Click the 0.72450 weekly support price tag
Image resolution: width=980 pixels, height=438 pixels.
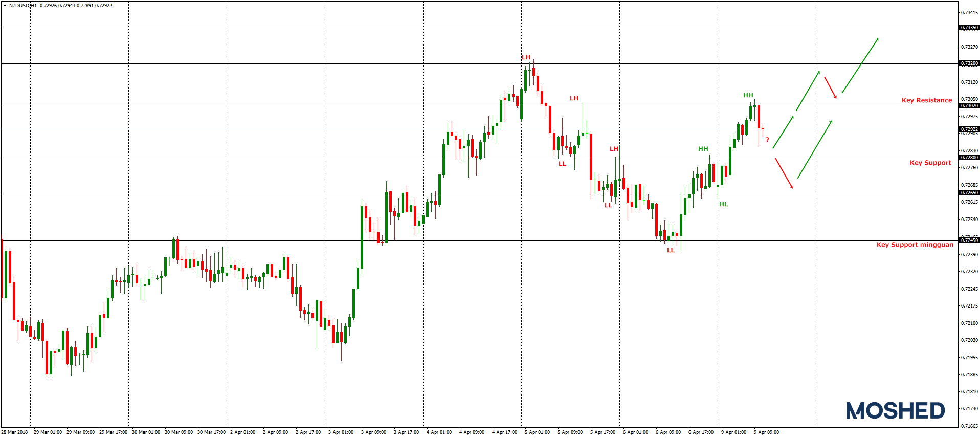tap(969, 240)
